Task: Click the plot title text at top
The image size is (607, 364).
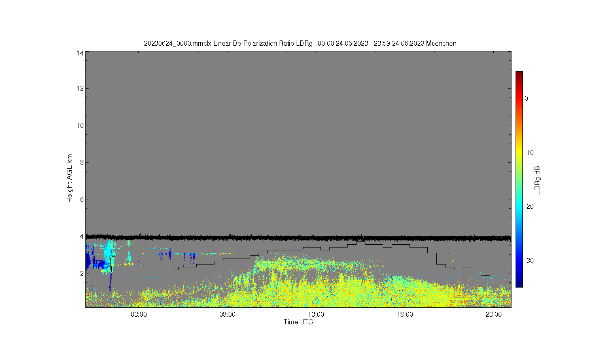Action: click(x=300, y=43)
